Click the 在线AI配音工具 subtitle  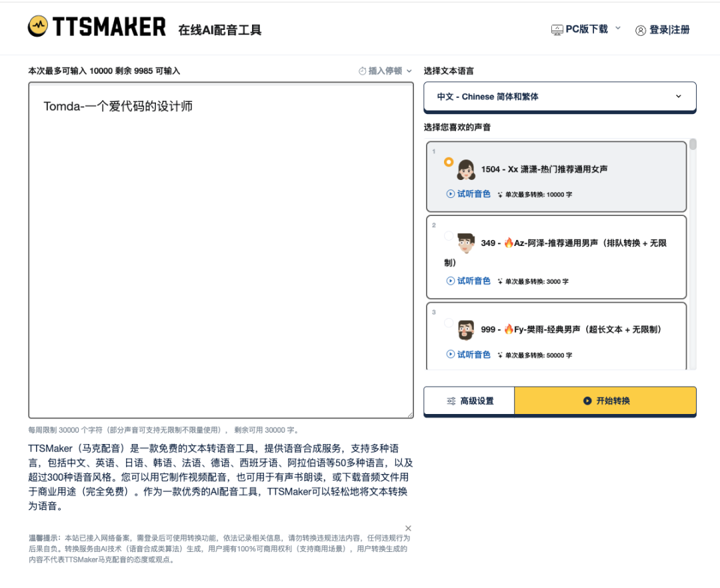tap(219, 30)
